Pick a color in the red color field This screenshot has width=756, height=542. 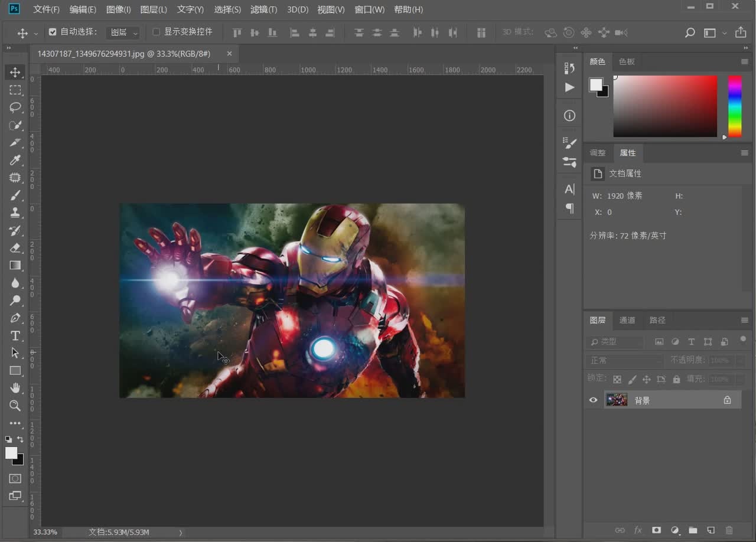tap(665, 106)
